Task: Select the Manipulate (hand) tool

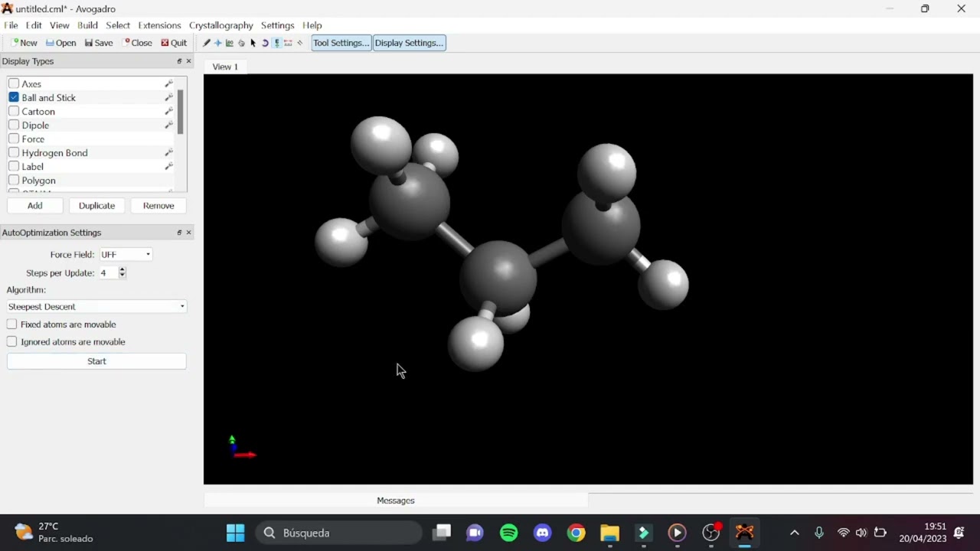Action: [x=242, y=43]
